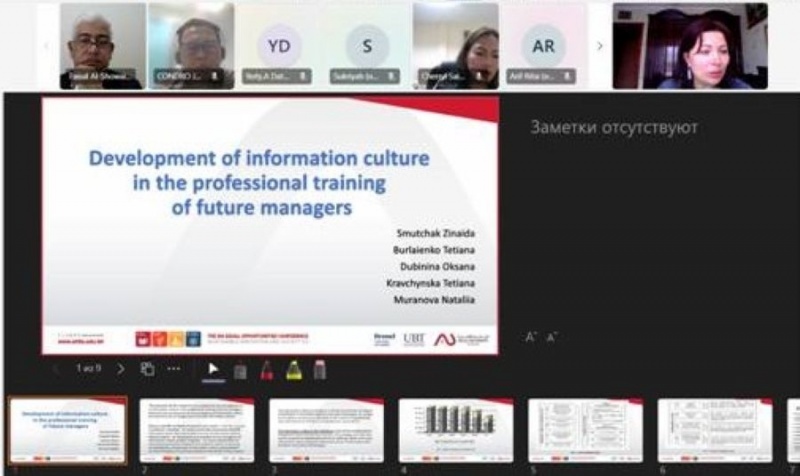The height and width of the screenshot is (476, 800).
Task: Open more presentation options (three dots)
Action: click(x=173, y=369)
